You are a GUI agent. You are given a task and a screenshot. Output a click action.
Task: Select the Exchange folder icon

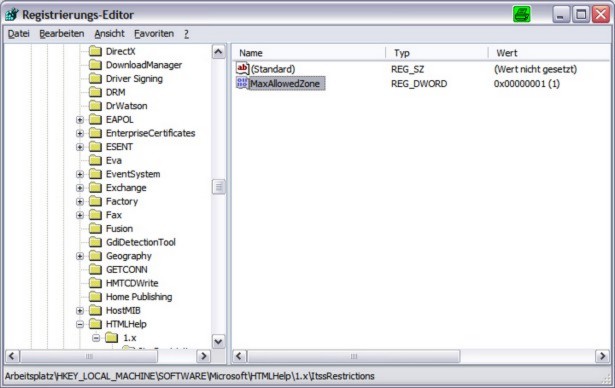[x=95, y=188]
